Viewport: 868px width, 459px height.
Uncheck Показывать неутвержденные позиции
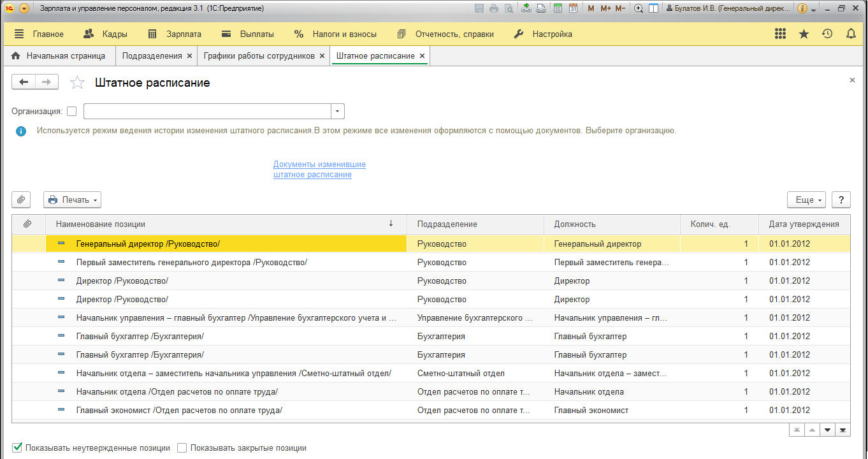[x=17, y=448]
